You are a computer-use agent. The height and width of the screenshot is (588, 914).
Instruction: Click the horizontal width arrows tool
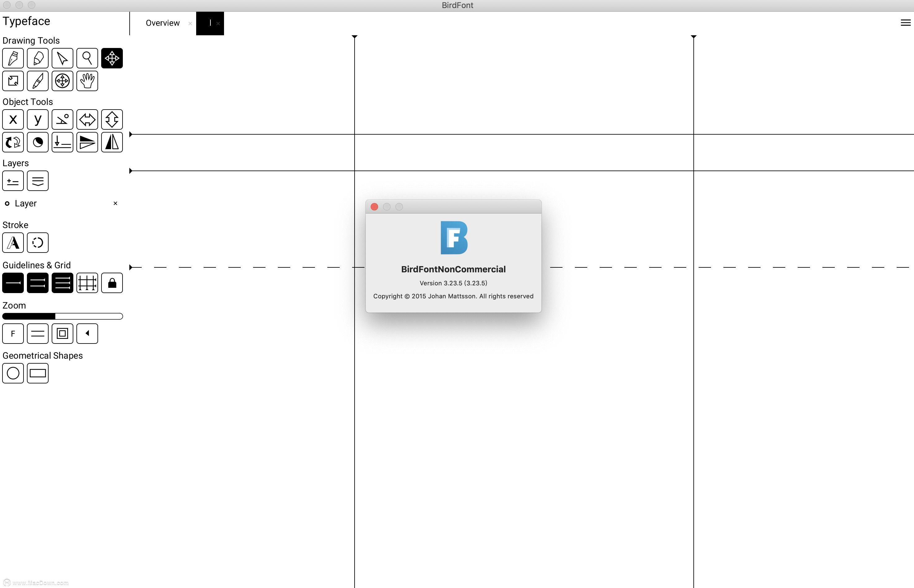[87, 119]
